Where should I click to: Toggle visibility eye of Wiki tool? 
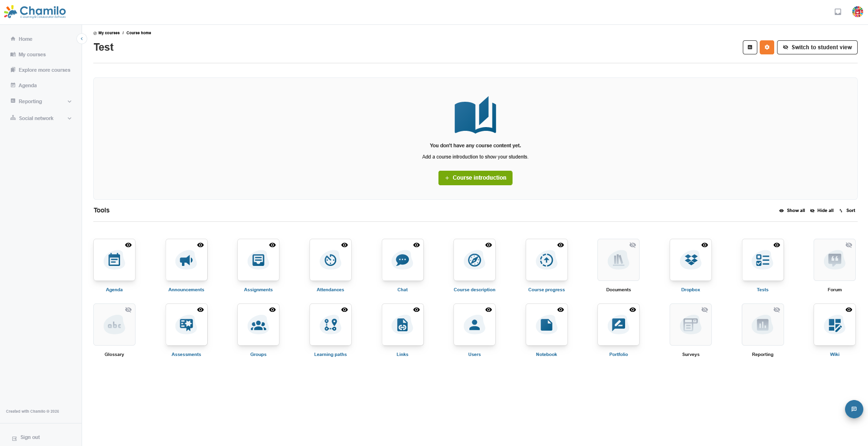(849, 310)
